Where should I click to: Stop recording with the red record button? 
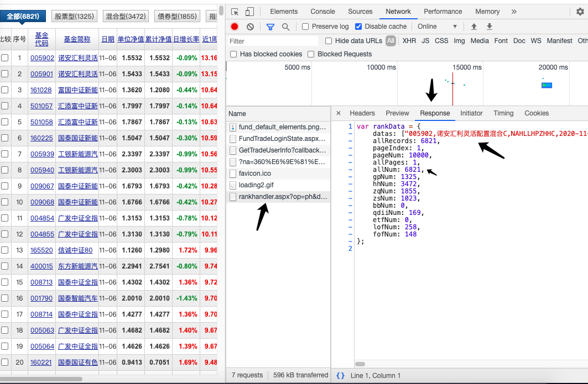(235, 27)
